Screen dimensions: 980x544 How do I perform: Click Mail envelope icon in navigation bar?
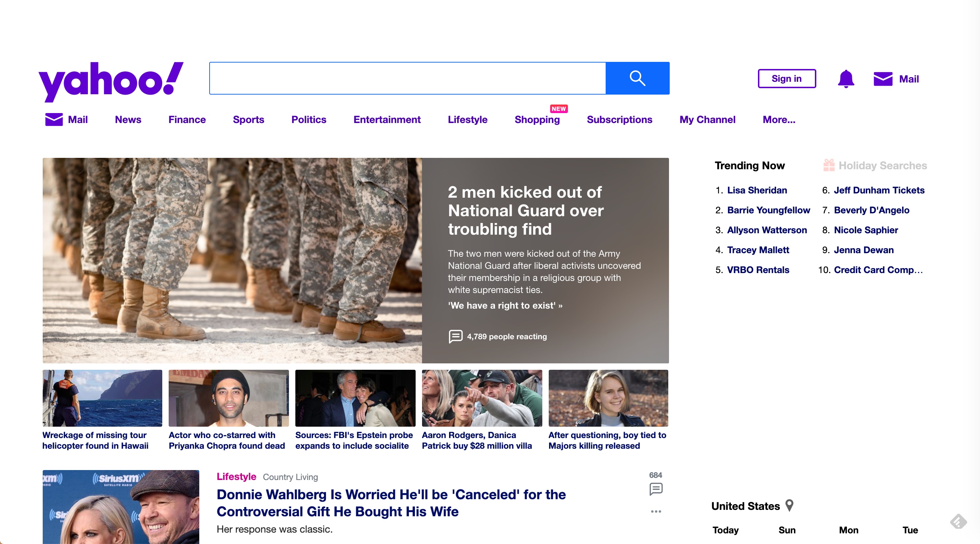click(54, 119)
